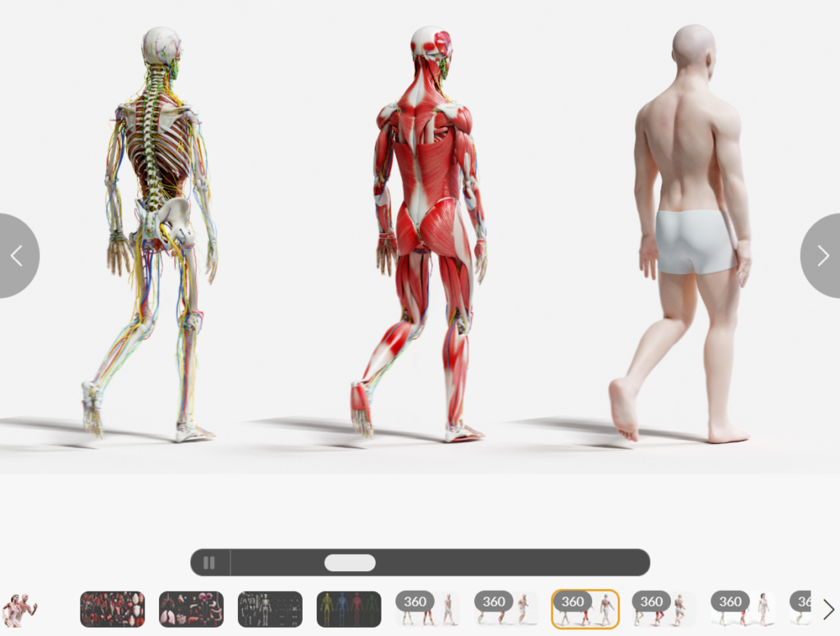
Task: Open the second organs thumbnail with lungs
Action: 191,609
